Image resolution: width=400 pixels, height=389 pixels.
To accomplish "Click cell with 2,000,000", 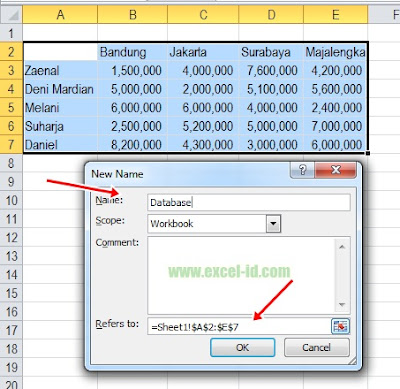I will 203,89.
